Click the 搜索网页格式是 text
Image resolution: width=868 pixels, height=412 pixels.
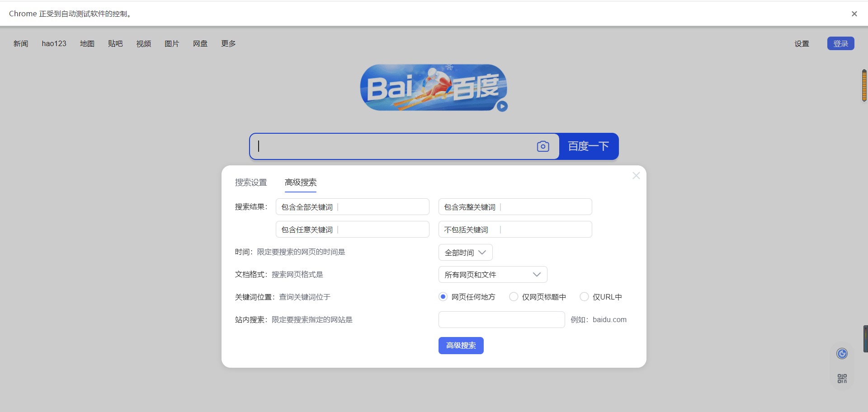(297, 275)
